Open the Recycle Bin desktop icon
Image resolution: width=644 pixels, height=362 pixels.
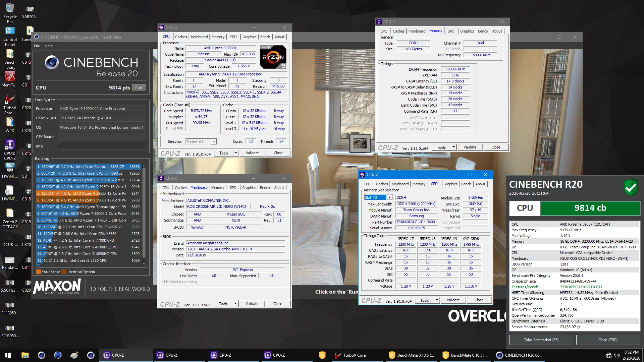pos(10,13)
